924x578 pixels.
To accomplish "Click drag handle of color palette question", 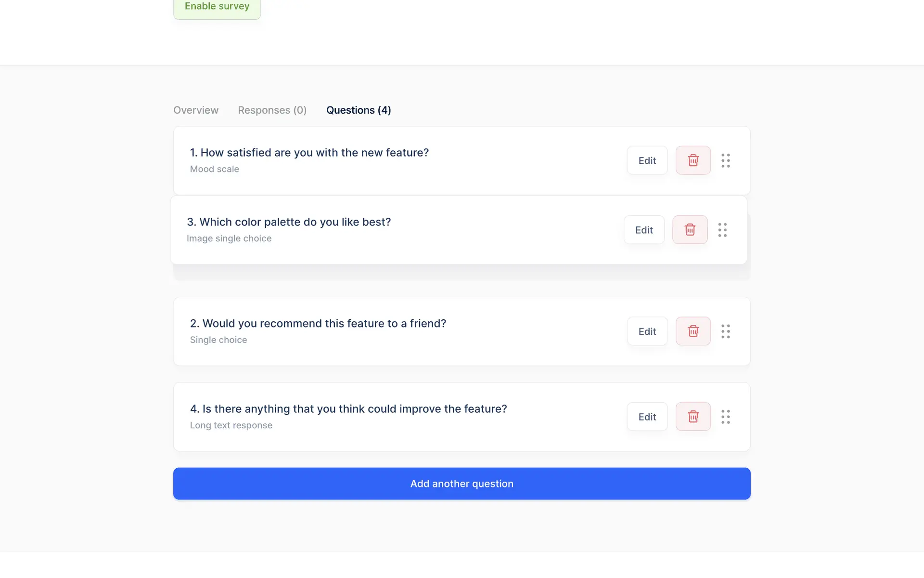I will pos(722,230).
